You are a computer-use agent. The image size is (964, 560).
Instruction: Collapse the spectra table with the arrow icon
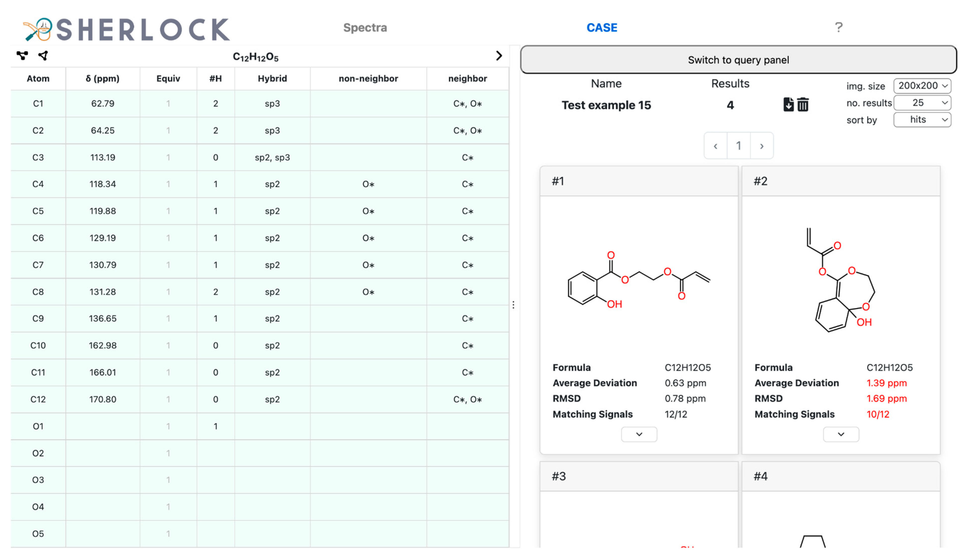(499, 56)
